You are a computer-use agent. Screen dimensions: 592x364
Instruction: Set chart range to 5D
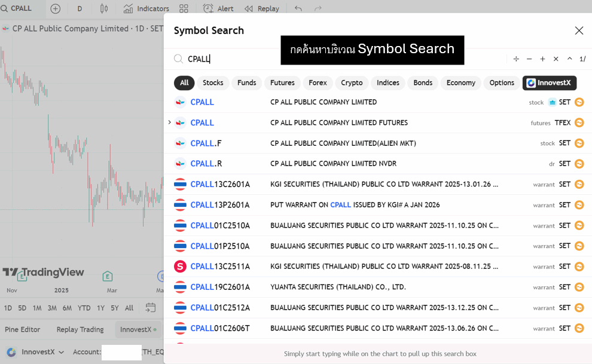pos(22,308)
